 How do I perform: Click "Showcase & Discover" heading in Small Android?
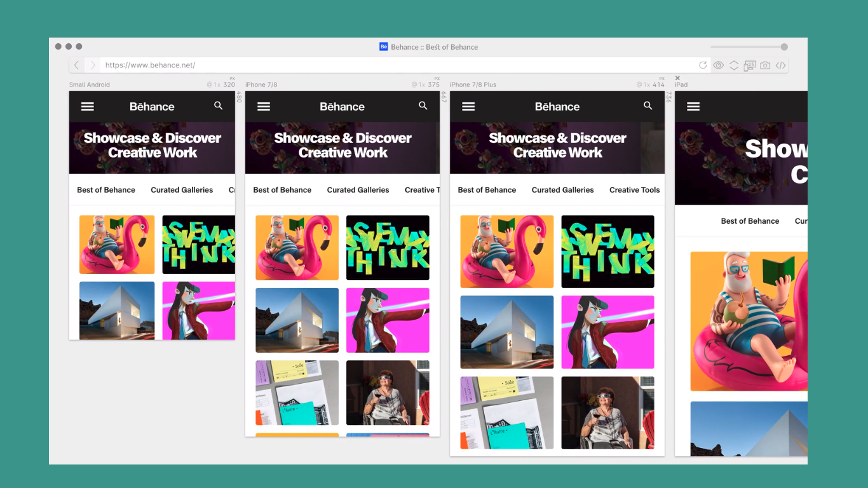tap(153, 138)
